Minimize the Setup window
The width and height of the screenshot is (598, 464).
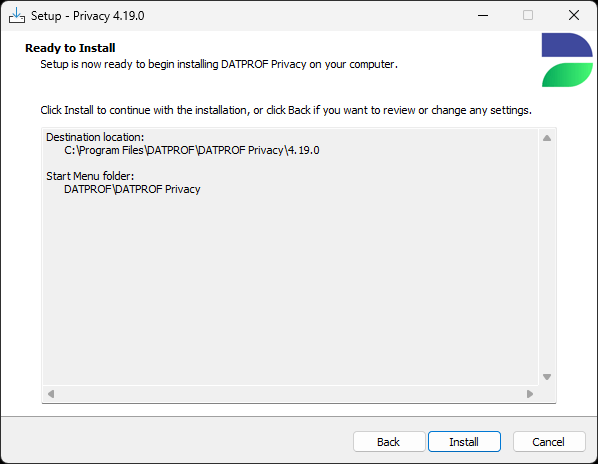(x=483, y=16)
